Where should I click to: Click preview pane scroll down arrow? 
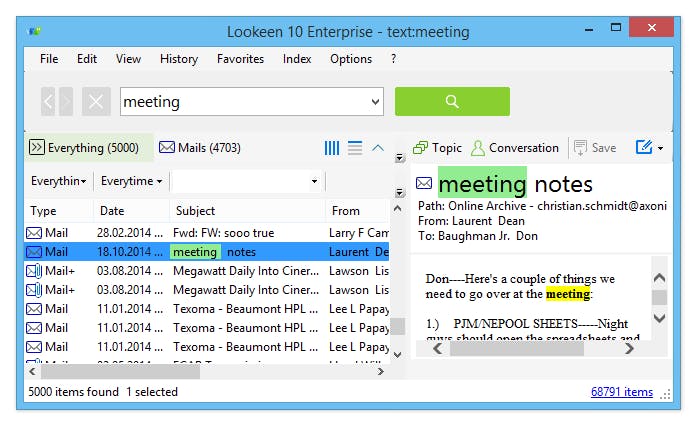[x=660, y=318]
